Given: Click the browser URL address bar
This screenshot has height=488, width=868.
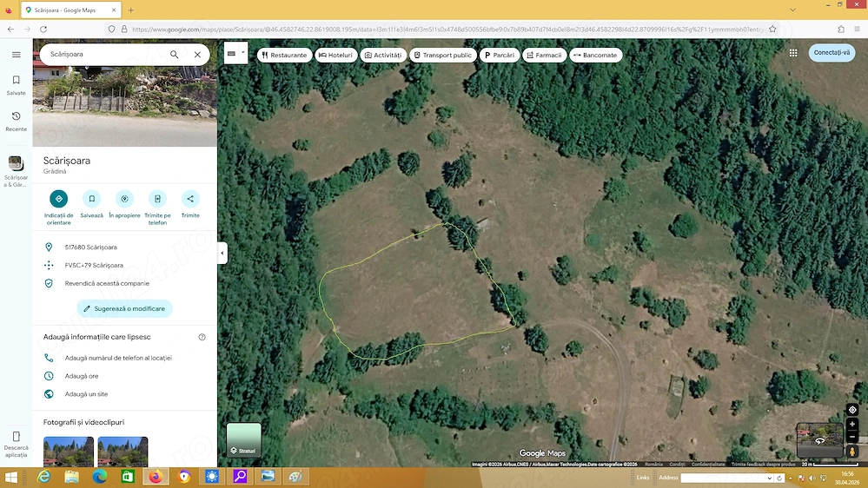Looking at the screenshot, I should coord(447,29).
